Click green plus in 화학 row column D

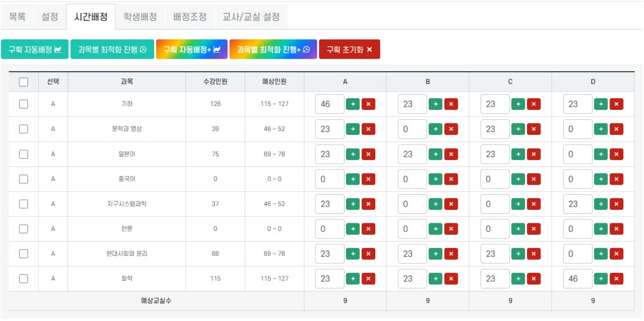[601, 279]
